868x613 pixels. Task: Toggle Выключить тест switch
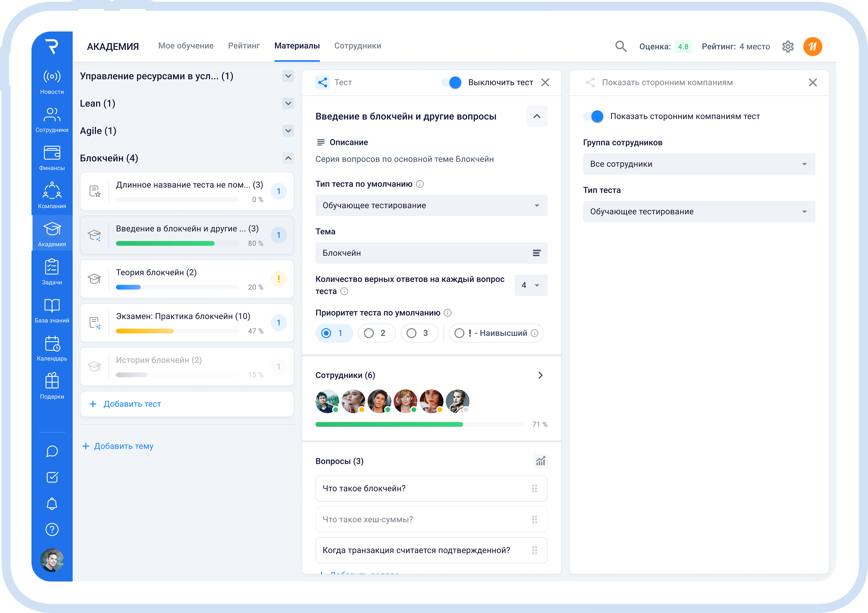click(451, 82)
